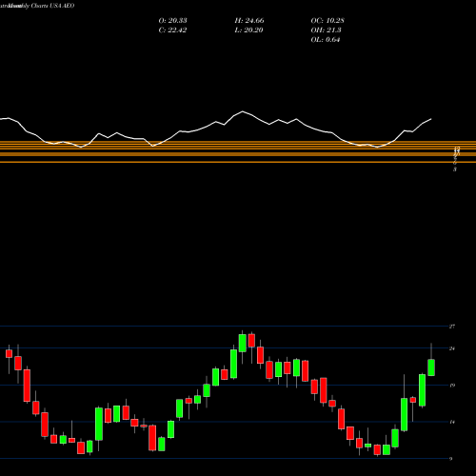This screenshot has height=476, width=476.
Task: Click the most recent green candlestick
Action: 431,367
